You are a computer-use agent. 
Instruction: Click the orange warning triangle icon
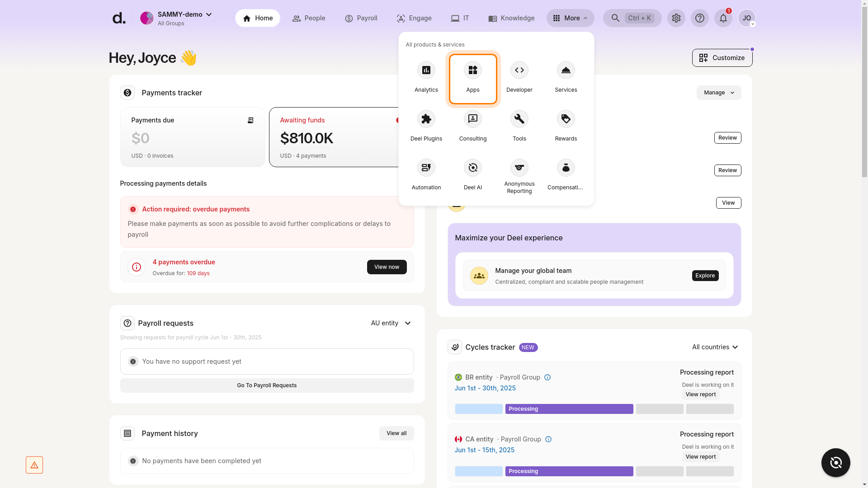[34, 465]
